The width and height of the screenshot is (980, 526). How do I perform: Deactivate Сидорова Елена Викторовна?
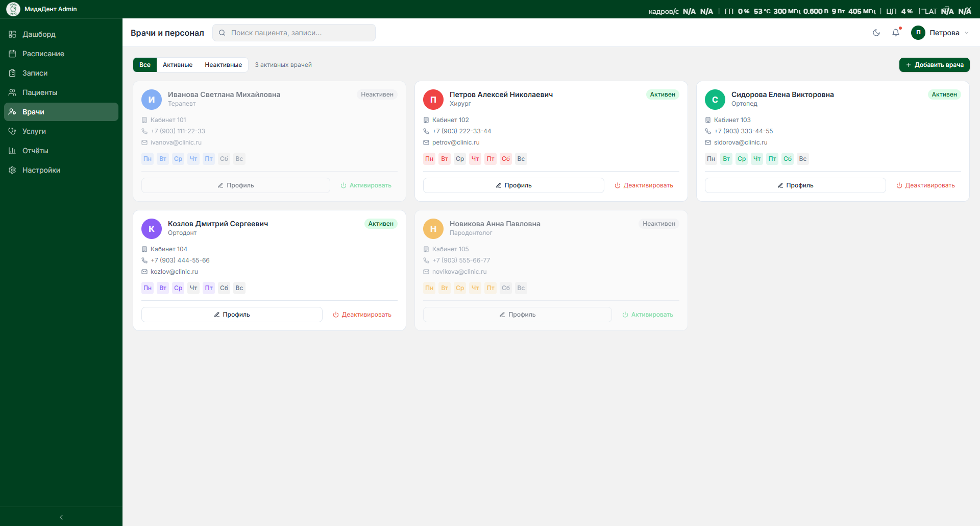pos(925,185)
